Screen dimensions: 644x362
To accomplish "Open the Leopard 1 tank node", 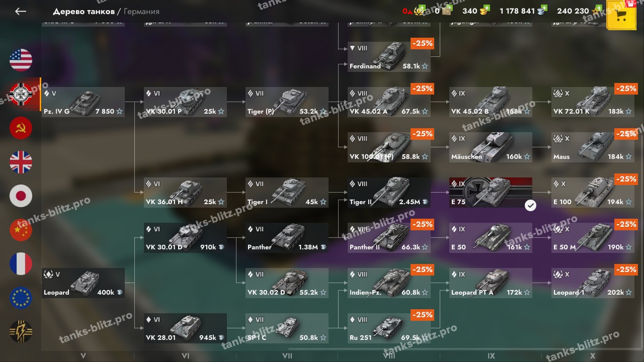I will (593, 283).
